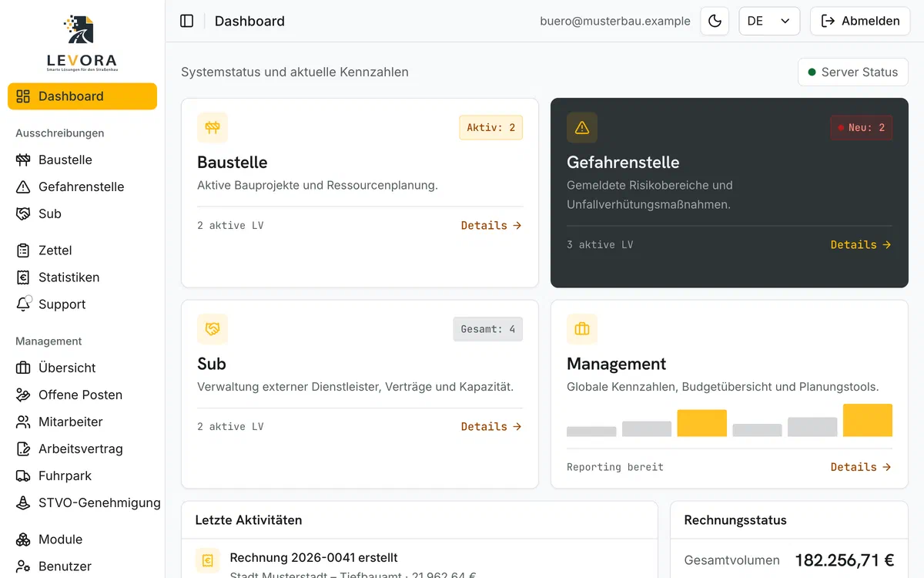Toggle the sidebar panel icon
The width and height of the screenshot is (924, 578).
pyautogui.click(x=186, y=21)
